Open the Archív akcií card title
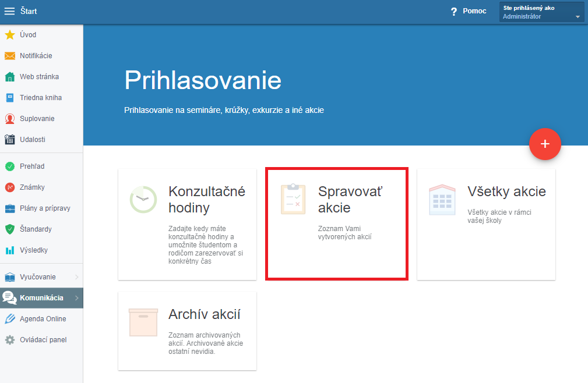 pyautogui.click(x=205, y=314)
